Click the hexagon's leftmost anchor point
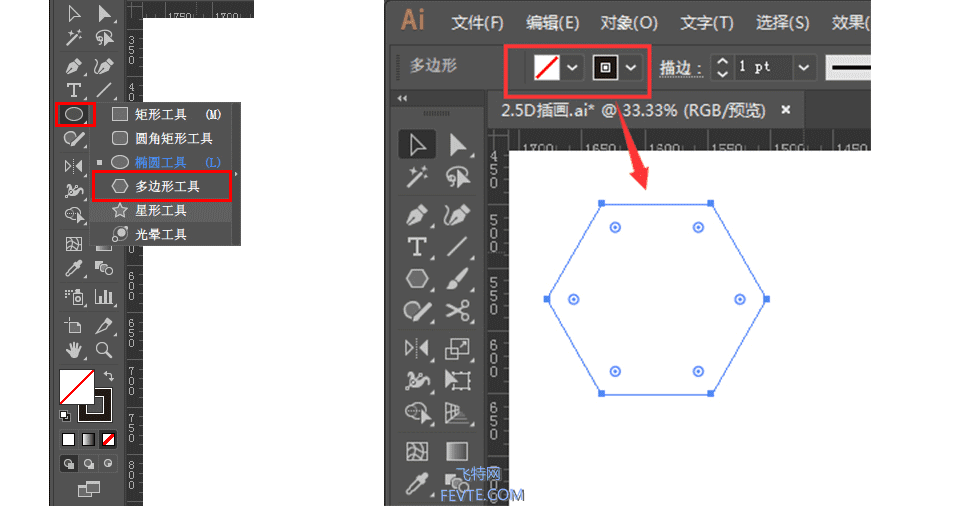Image resolution: width=960 pixels, height=507 pixels. pyautogui.click(x=547, y=299)
